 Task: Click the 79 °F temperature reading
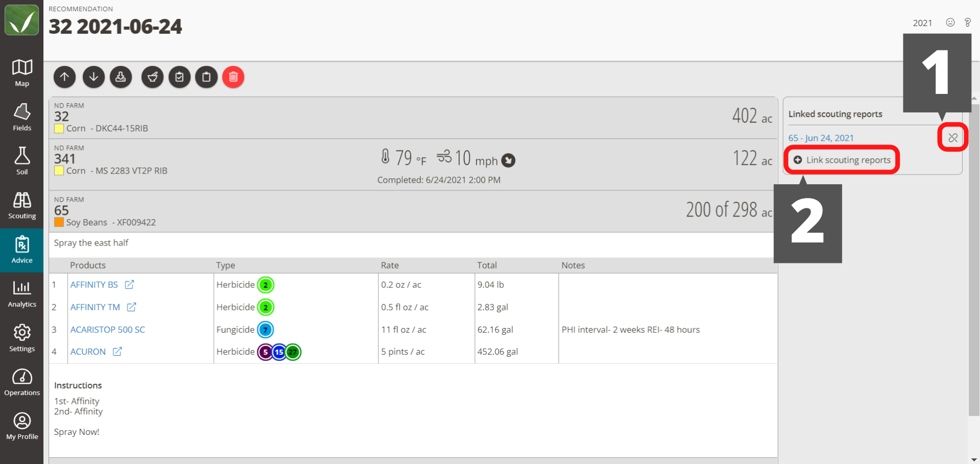pos(404,158)
